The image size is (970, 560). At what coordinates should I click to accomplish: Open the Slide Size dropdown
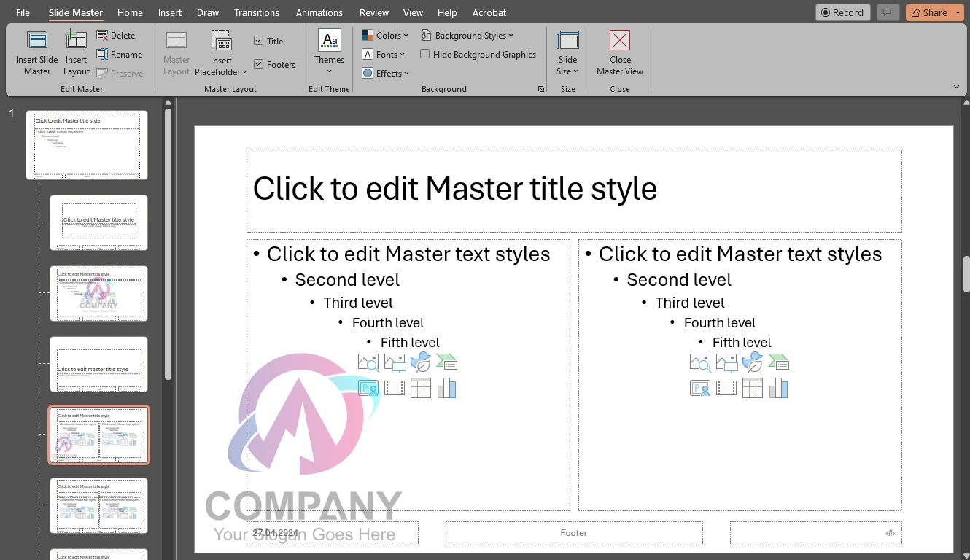click(567, 51)
